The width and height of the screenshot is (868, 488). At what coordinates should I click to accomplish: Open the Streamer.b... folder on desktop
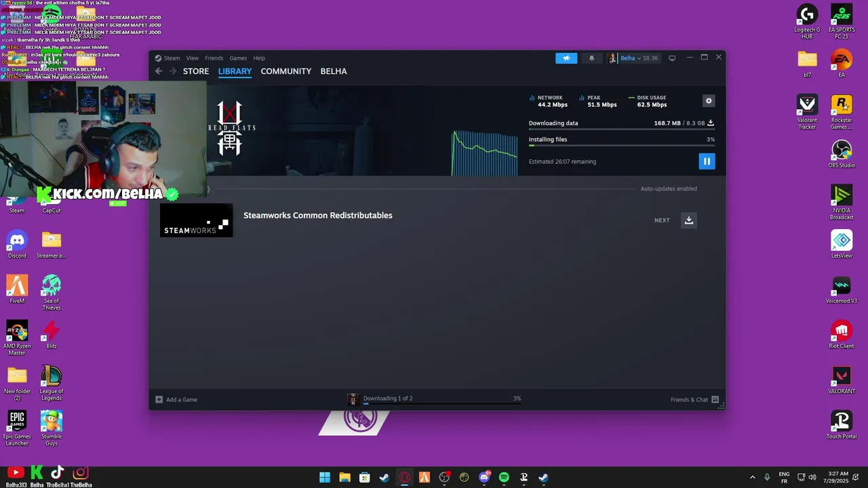click(x=52, y=245)
